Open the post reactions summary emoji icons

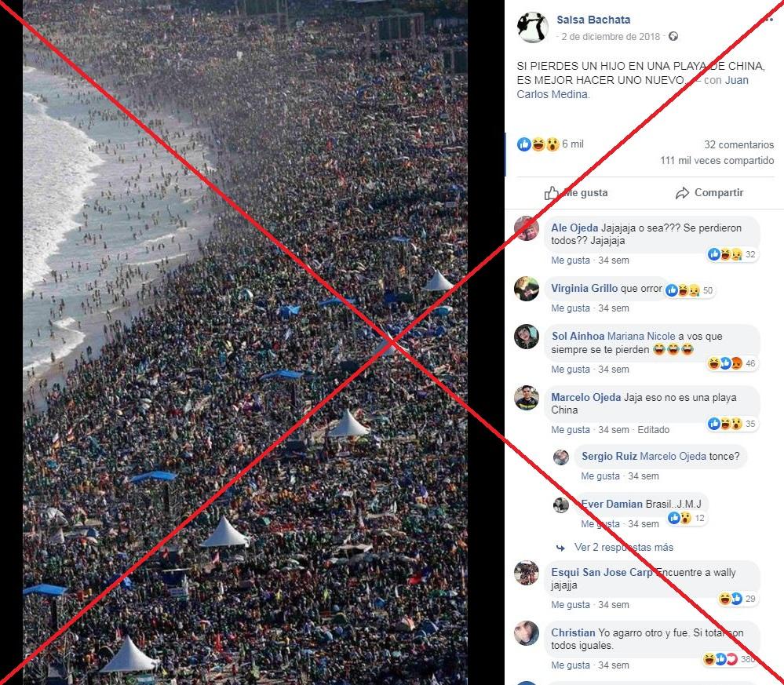pyautogui.click(x=538, y=144)
